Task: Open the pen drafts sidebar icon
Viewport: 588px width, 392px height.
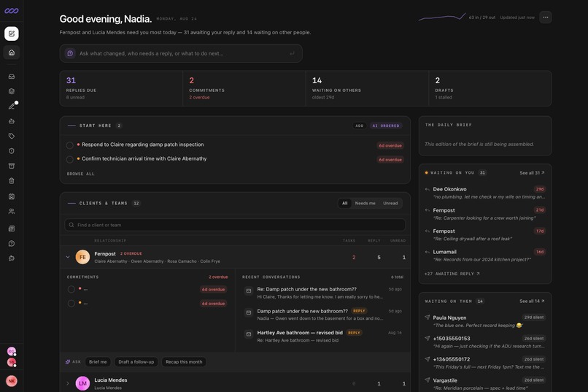Action: pyautogui.click(x=12, y=107)
